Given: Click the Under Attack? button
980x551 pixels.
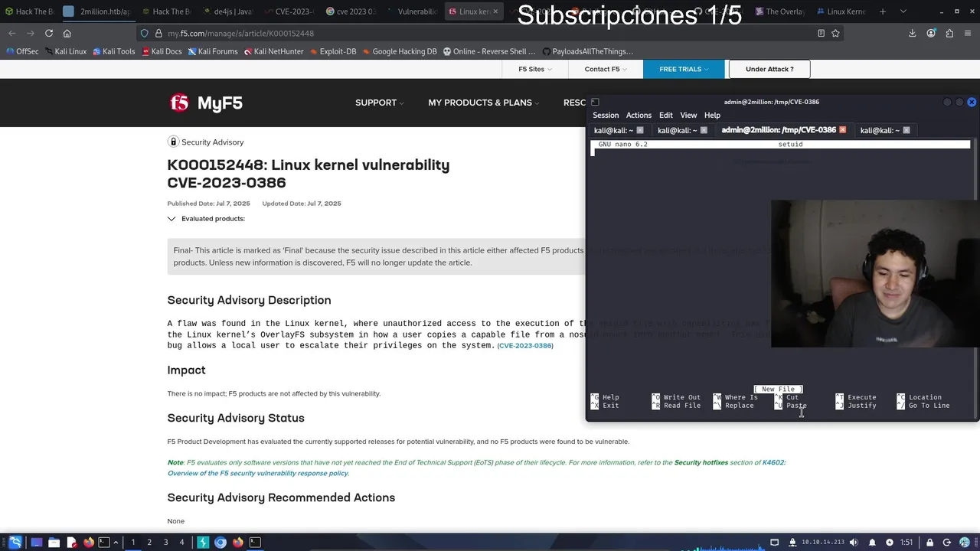Looking at the screenshot, I should (769, 69).
